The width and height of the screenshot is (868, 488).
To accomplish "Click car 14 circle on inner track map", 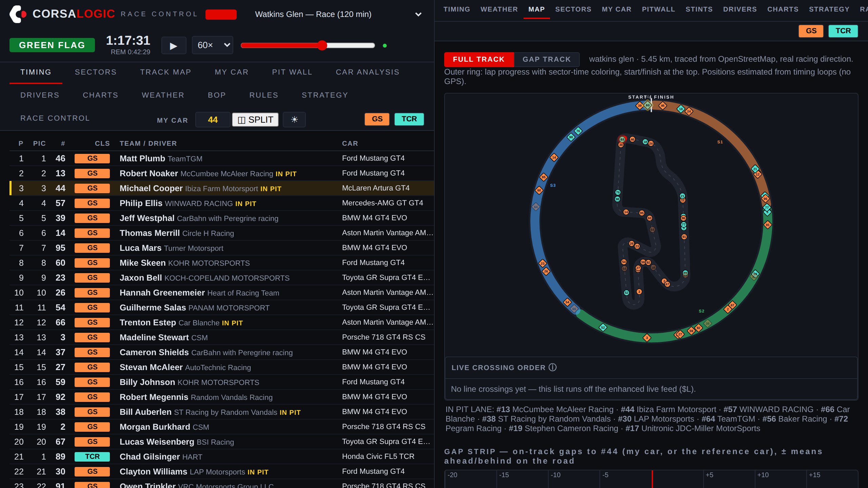I will pos(626,212).
